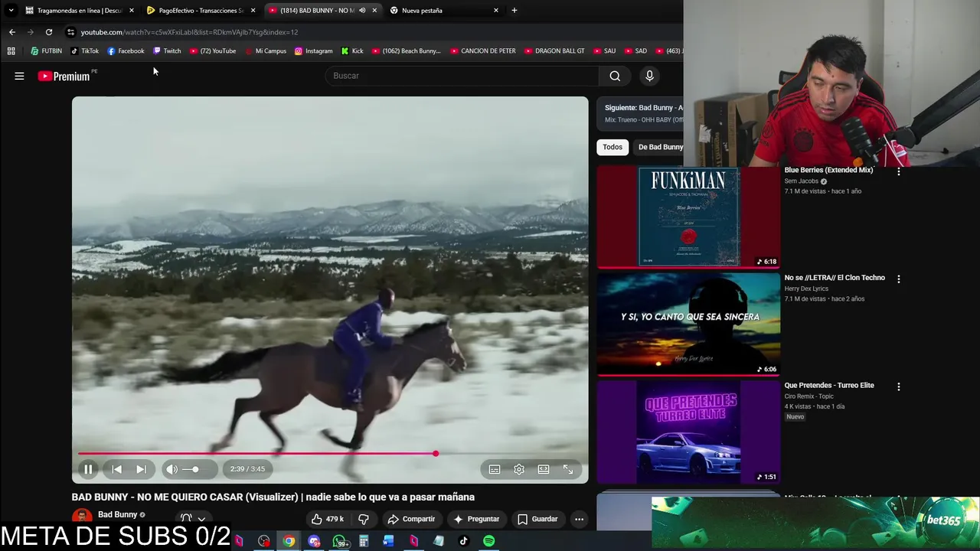
Task: Open No se LETRA El Clon Techno thumbnail
Action: 688,324
